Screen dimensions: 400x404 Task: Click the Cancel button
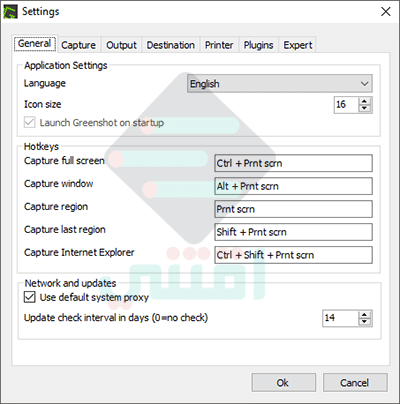pyautogui.click(x=355, y=382)
